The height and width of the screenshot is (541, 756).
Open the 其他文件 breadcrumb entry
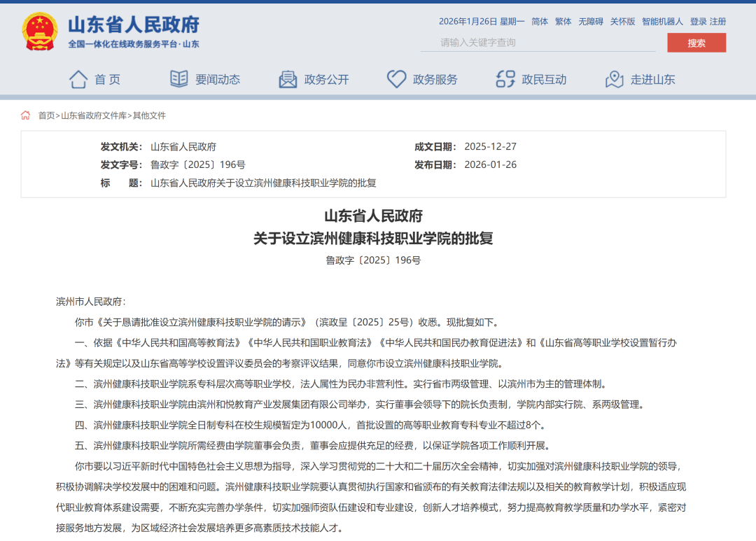pos(148,115)
